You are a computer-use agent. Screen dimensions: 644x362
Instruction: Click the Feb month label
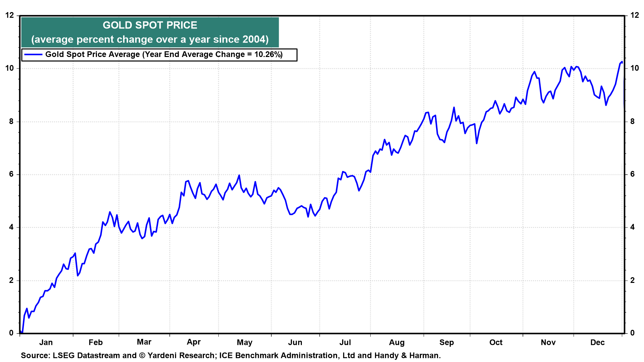pyautogui.click(x=96, y=342)
